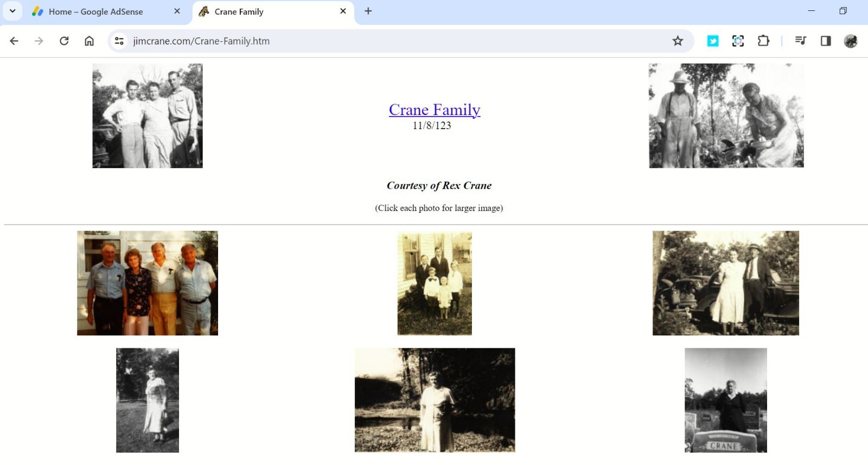This screenshot has width=868, height=465.
Task: Reload the Crane Family page
Action: pyautogui.click(x=64, y=41)
